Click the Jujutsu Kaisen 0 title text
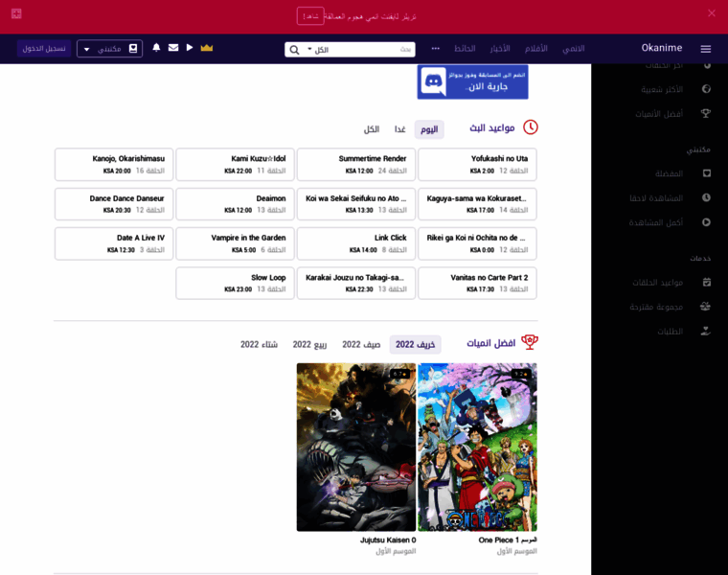Image resolution: width=728 pixels, height=575 pixels. [x=388, y=540]
